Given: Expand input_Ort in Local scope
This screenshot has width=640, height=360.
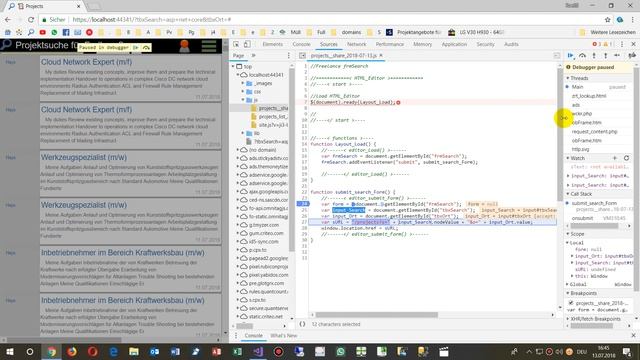Looking at the screenshot, I should pyautogui.click(x=572, y=256).
